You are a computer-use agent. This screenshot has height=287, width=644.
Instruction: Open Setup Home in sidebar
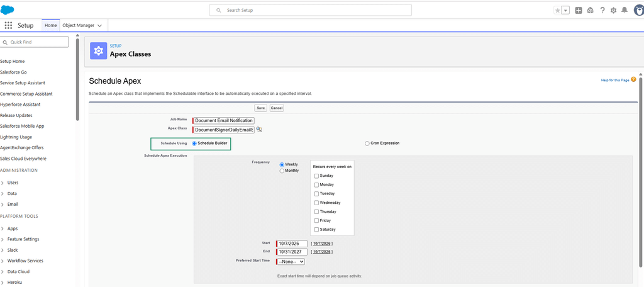[13, 61]
